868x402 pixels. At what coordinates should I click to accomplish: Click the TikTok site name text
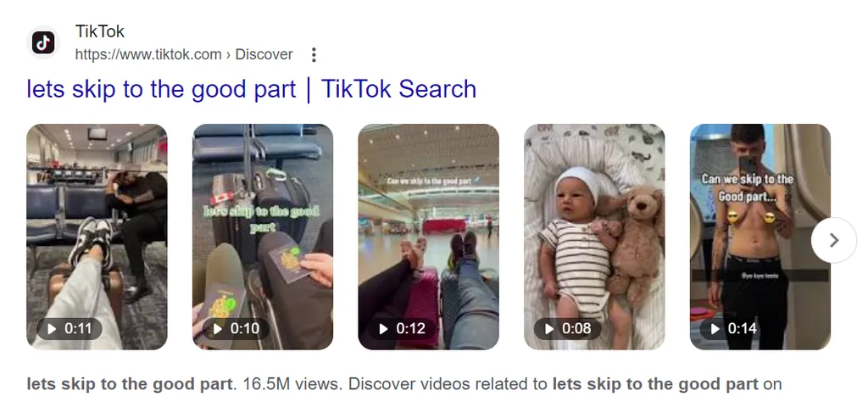point(100,31)
